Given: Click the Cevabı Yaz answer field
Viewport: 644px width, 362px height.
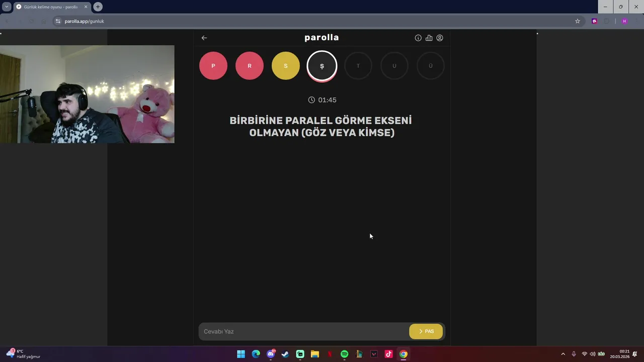Looking at the screenshot, I should pyautogui.click(x=304, y=331).
